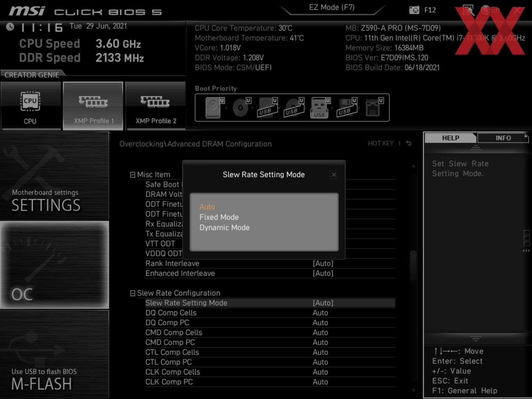This screenshot has height=399, width=532.
Task: Close the Slew Rate Setting Mode dialog
Action: pyautogui.click(x=334, y=175)
